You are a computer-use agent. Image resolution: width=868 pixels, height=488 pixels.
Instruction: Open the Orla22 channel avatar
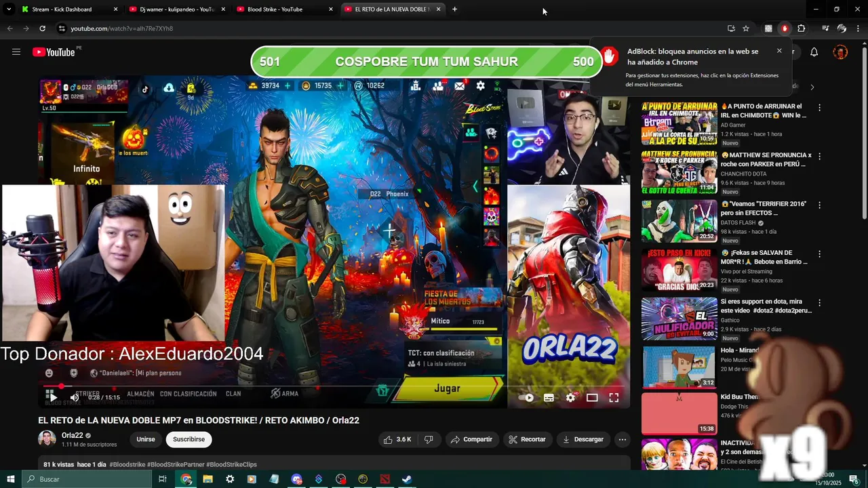[x=47, y=439]
